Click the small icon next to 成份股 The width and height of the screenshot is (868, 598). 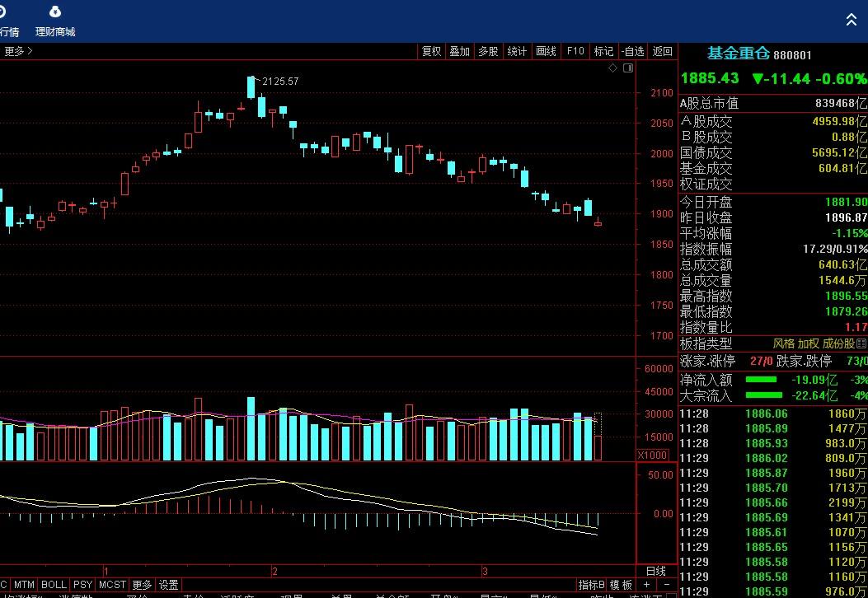861,343
